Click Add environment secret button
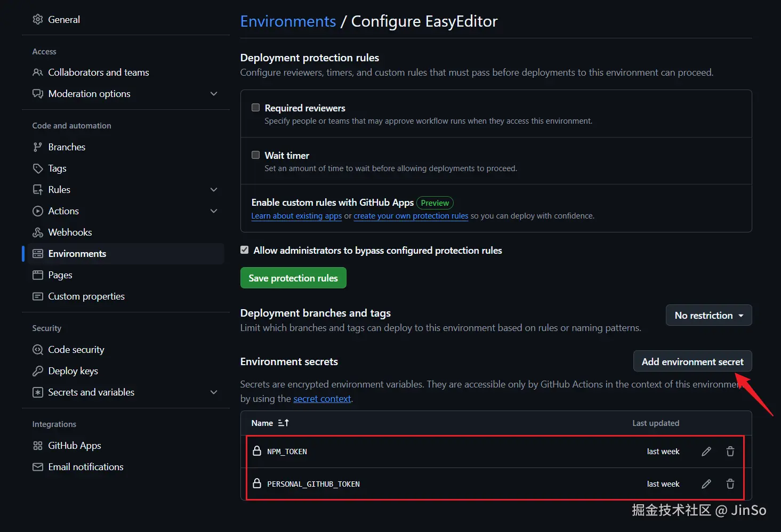The image size is (781, 532). point(692,361)
